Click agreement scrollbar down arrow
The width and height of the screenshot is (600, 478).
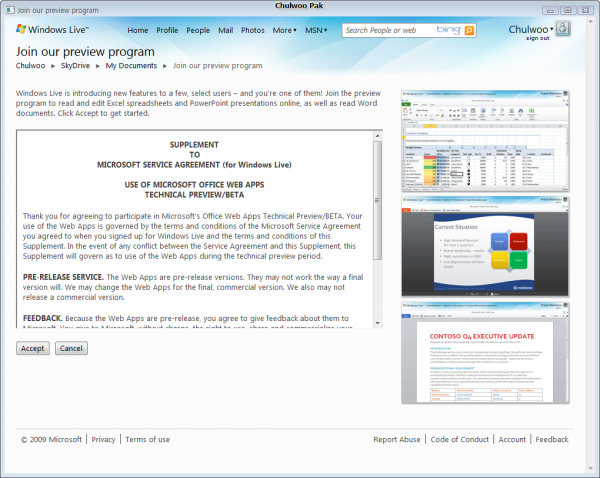pos(378,323)
